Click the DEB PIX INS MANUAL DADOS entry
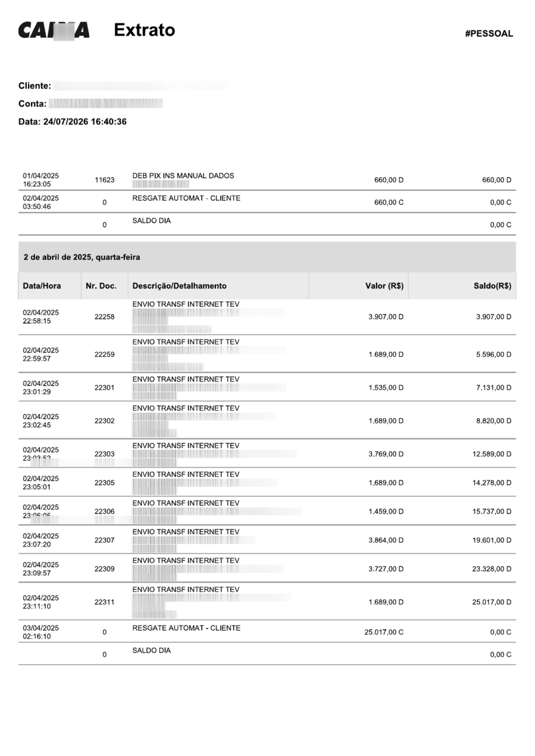Image resolution: width=535 pixels, height=756 pixels. coord(183,176)
